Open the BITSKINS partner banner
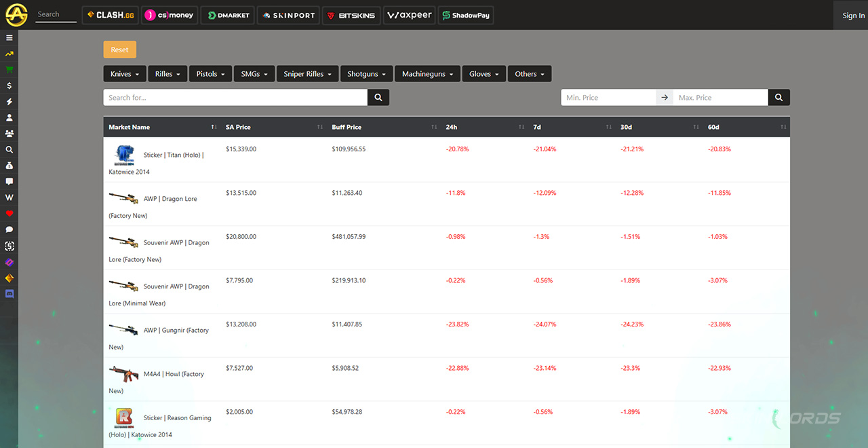The width and height of the screenshot is (868, 448). click(x=351, y=15)
